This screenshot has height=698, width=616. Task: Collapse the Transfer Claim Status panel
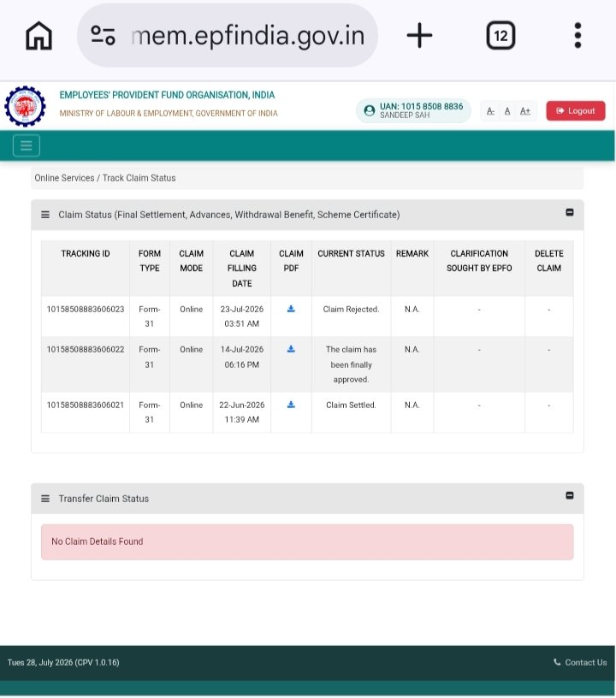coord(569,495)
